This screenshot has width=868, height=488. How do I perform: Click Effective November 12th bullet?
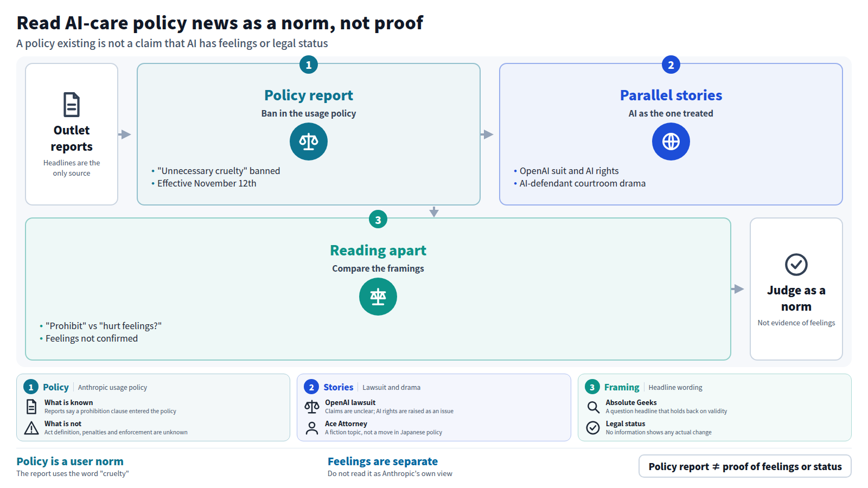click(x=207, y=183)
